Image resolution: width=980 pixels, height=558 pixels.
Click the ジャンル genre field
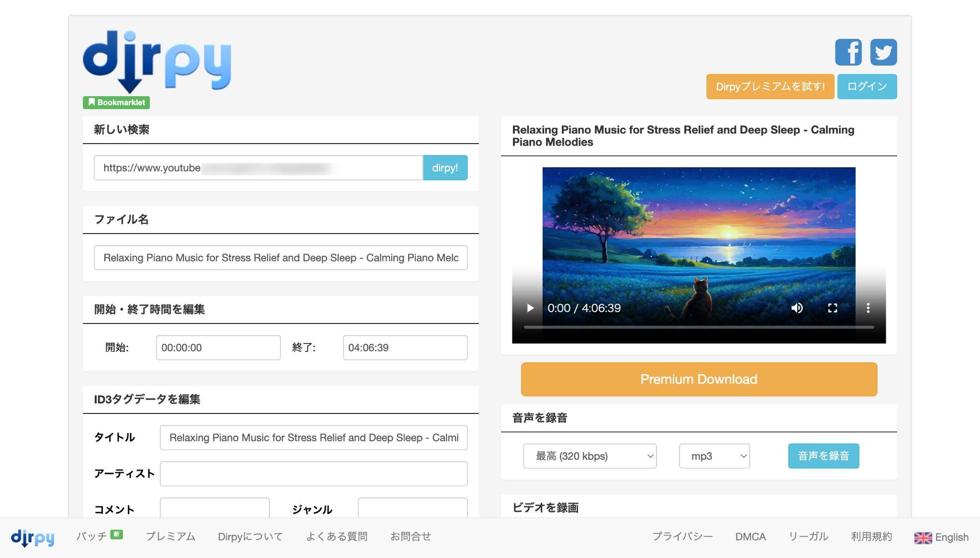(x=412, y=508)
